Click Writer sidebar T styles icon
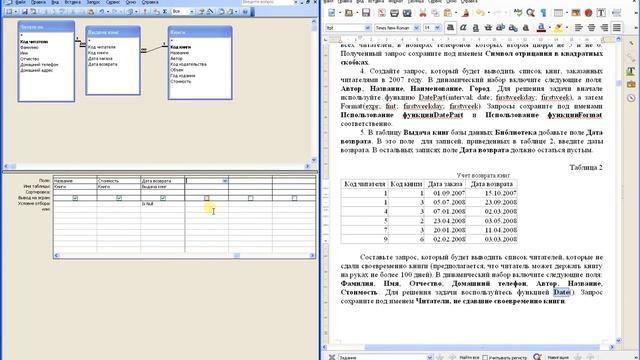Image resolution: width=640 pixels, height=360 pixels. click(x=631, y=71)
